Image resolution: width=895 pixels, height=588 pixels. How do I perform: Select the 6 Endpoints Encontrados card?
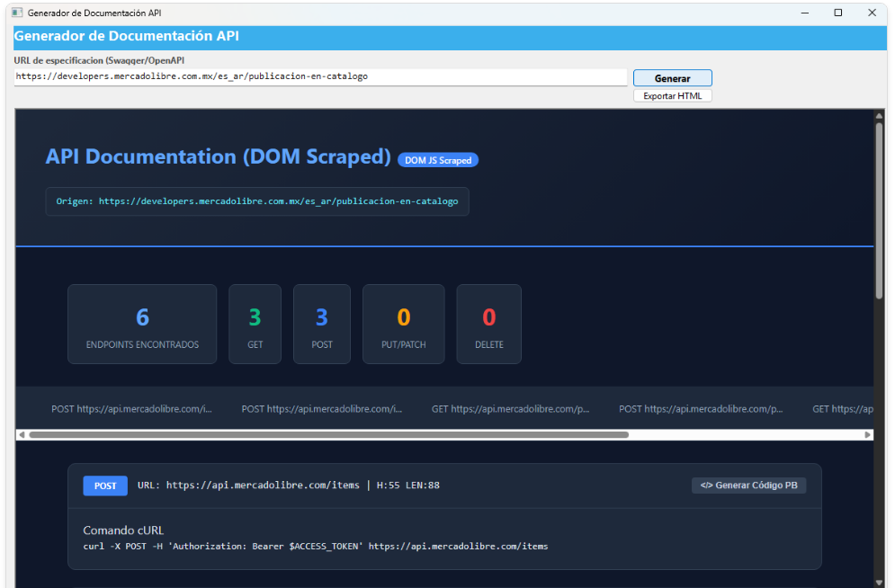point(142,324)
